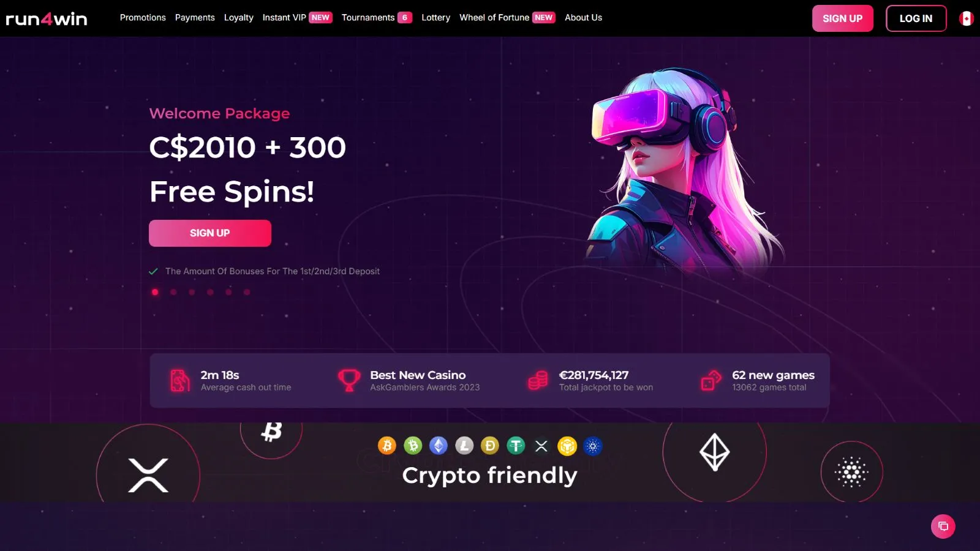Click the Ethereum coin icon
Image resolution: width=980 pixels, height=551 pixels.
tap(439, 446)
